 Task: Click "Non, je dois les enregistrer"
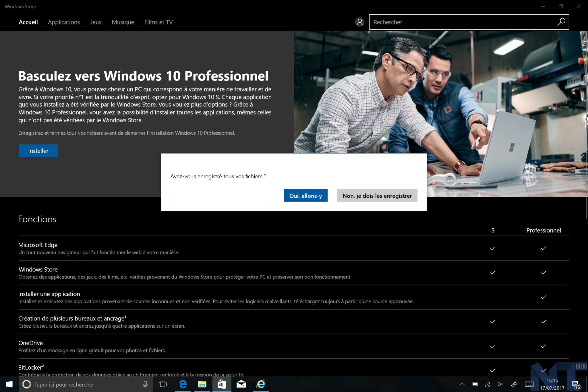point(377,196)
